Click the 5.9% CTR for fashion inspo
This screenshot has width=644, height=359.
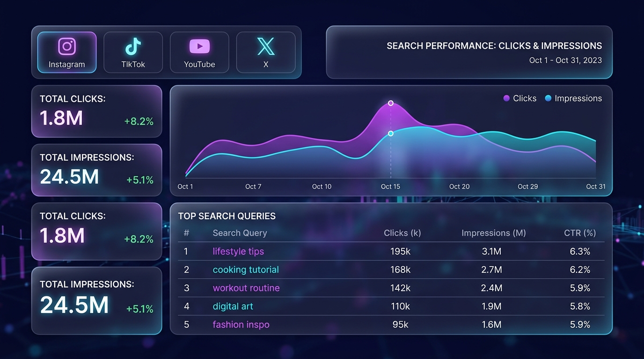(x=580, y=324)
